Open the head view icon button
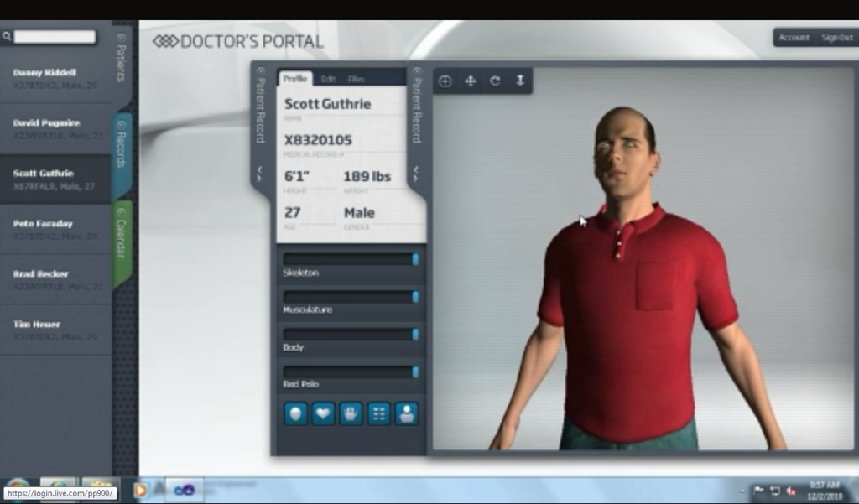 click(295, 413)
